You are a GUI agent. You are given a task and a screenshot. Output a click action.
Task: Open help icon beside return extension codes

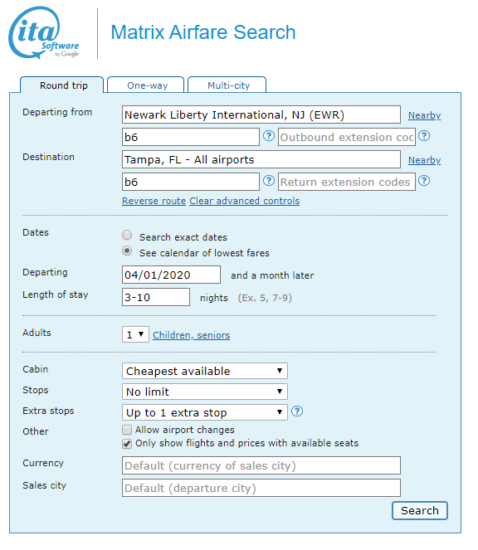(424, 181)
